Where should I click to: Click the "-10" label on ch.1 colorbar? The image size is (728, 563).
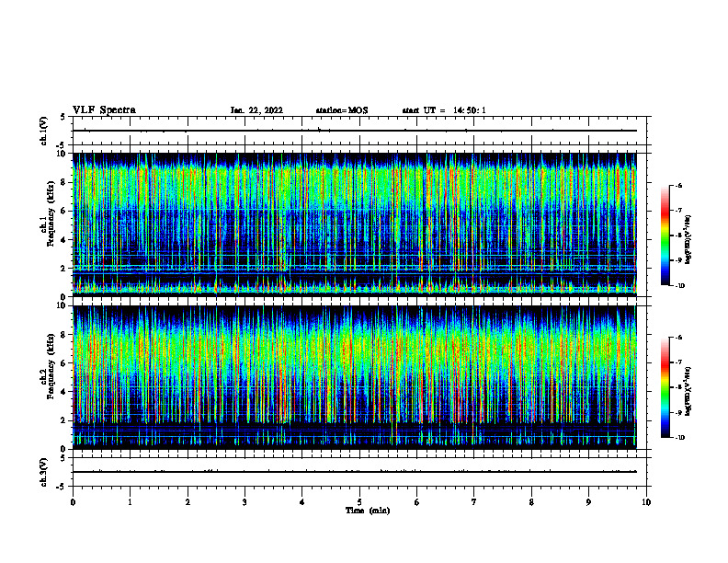coord(679,286)
